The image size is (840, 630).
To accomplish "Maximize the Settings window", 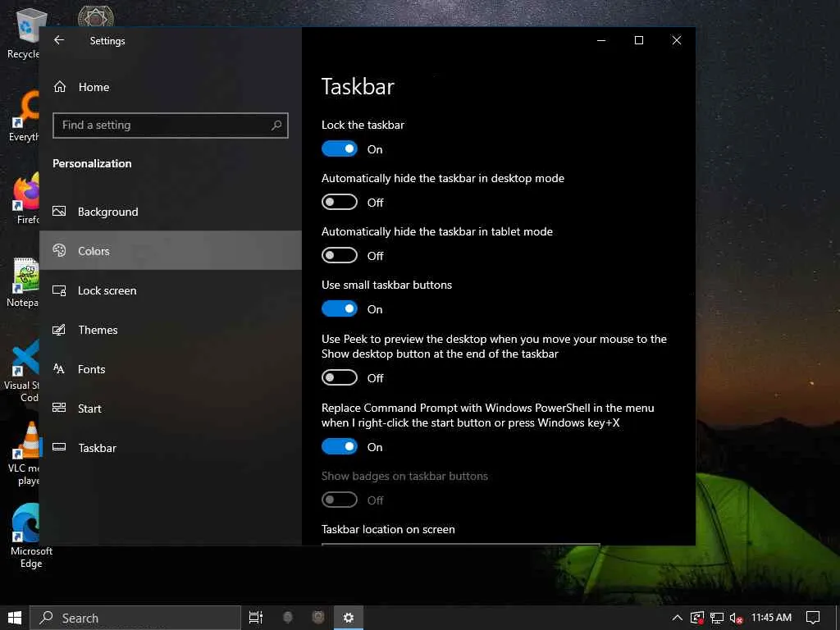I will click(x=638, y=40).
